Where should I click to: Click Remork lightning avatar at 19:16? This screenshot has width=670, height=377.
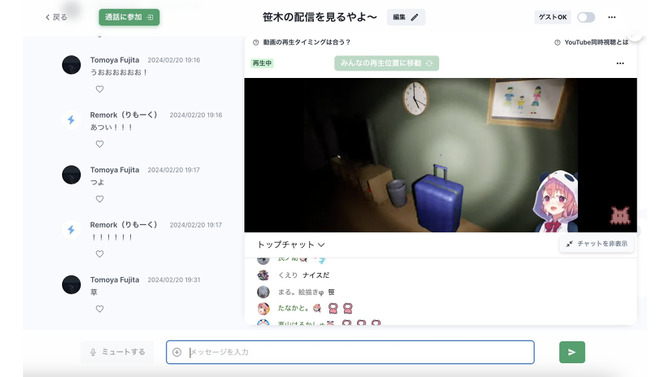pyautogui.click(x=71, y=120)
